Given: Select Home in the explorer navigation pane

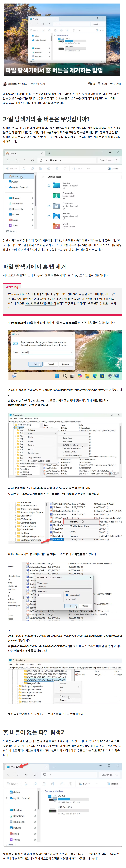Looking at the screenshot, I should click(19, 176).
